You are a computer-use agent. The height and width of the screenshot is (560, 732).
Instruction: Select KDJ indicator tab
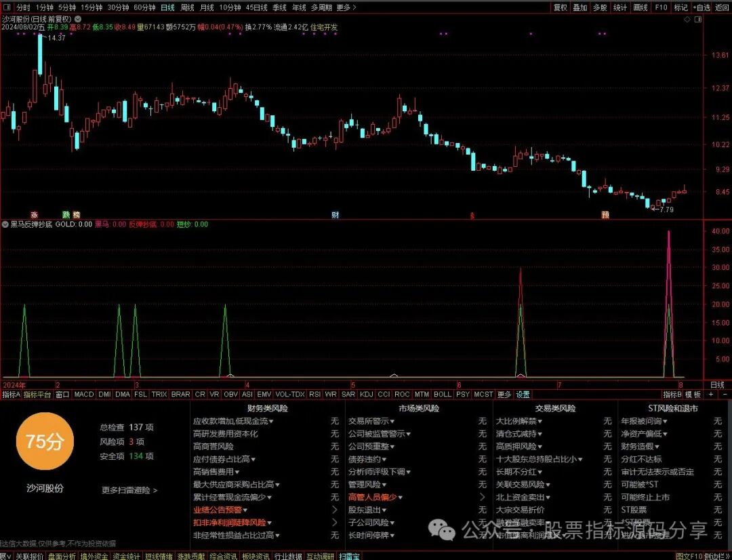[367, 394]
